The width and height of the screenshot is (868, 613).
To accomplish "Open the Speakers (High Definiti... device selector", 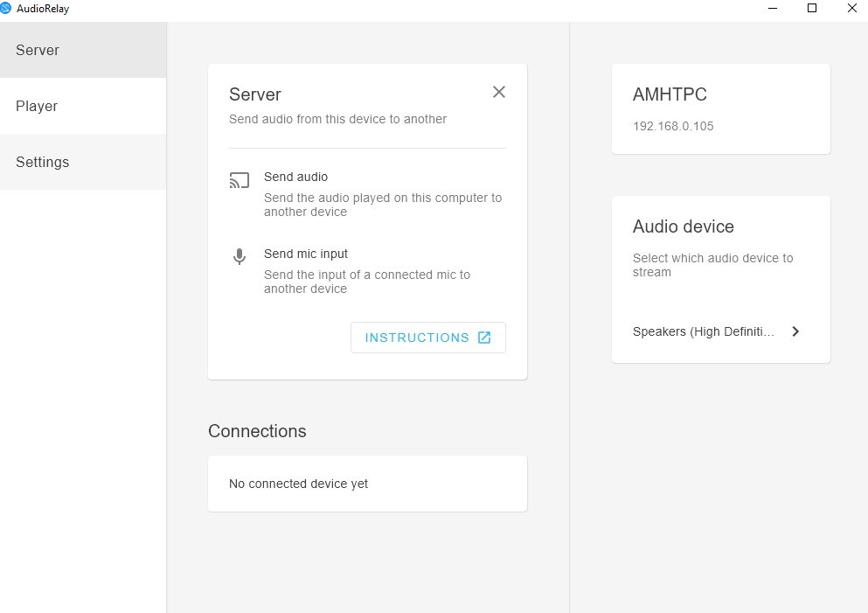I will pos(704,331).
